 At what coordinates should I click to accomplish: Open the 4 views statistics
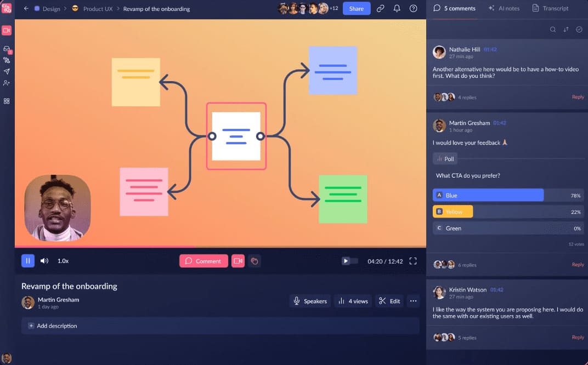point(353,301)
